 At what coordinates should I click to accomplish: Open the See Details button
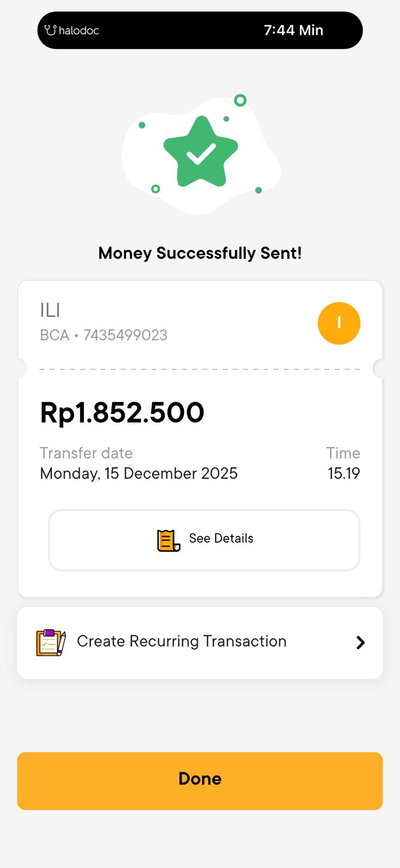(x=204, y=540)
